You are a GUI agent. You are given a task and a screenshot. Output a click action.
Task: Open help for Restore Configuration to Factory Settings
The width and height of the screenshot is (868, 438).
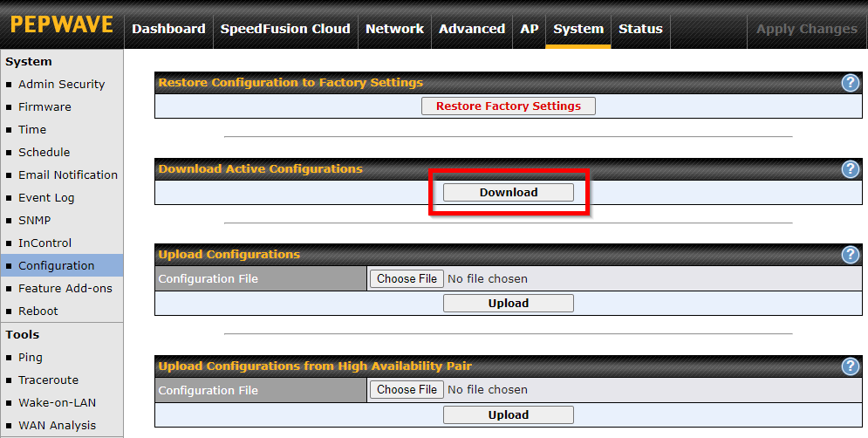851,83
